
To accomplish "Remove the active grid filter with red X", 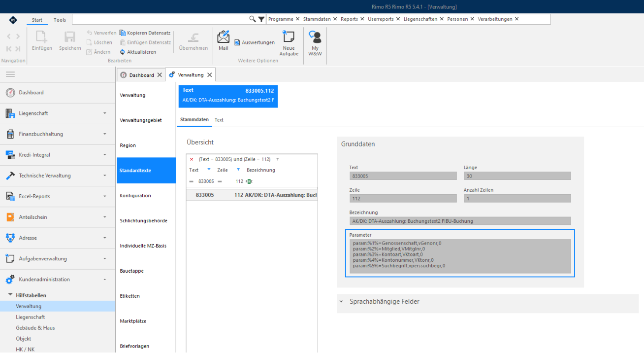I will 192,160.
